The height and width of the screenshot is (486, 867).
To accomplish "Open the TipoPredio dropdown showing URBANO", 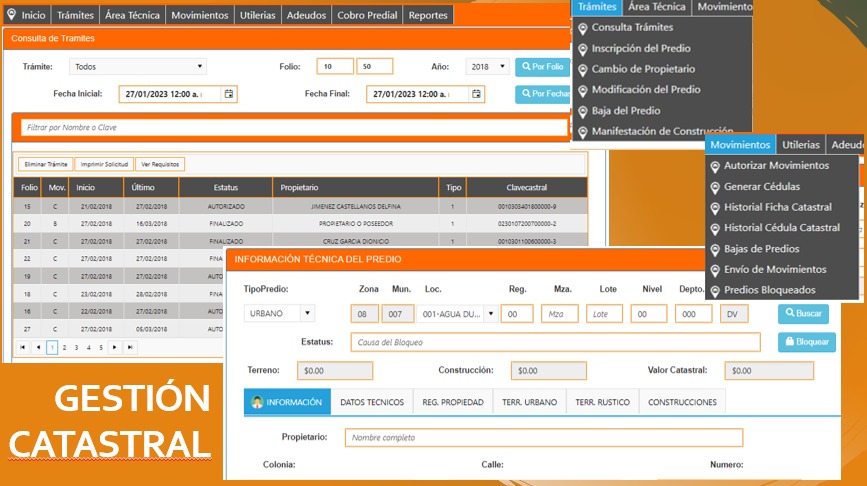I will tap(279, 313).
